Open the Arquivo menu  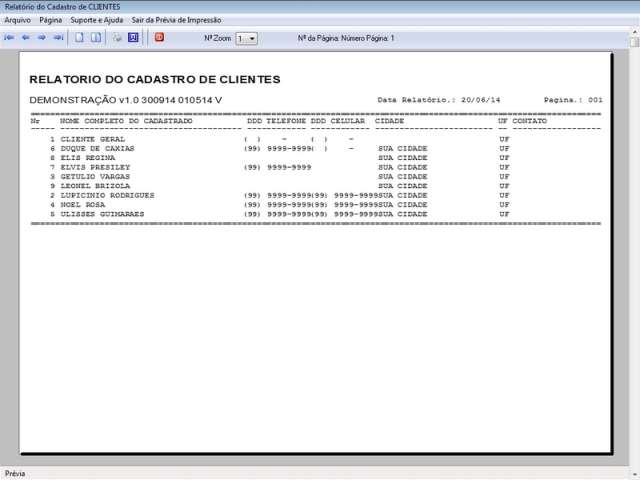point(18,20)
